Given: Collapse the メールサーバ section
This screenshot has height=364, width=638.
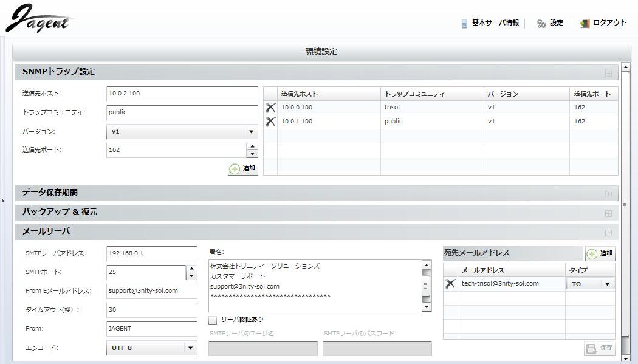Looking at the screenshot, I should click(608, 233).
